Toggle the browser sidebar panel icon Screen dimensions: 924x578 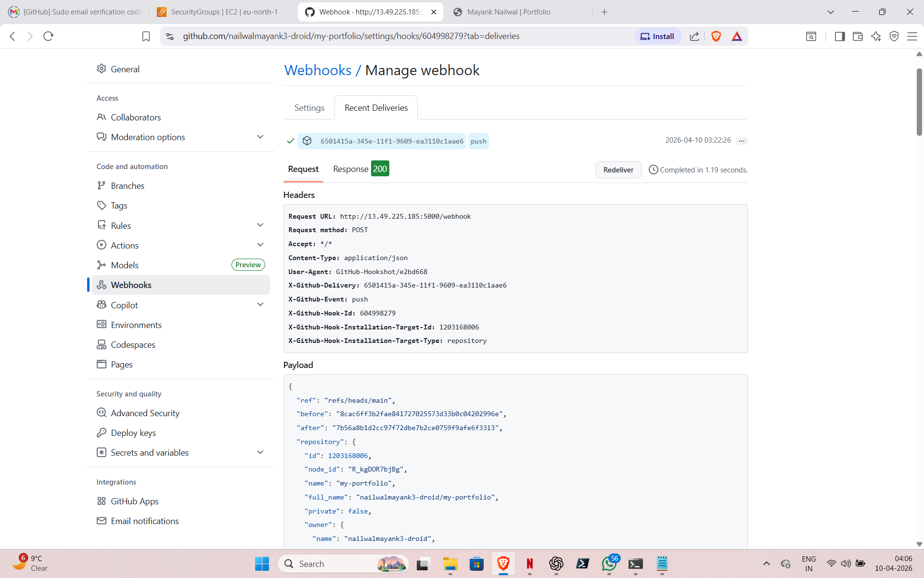(x=839, y=36)
